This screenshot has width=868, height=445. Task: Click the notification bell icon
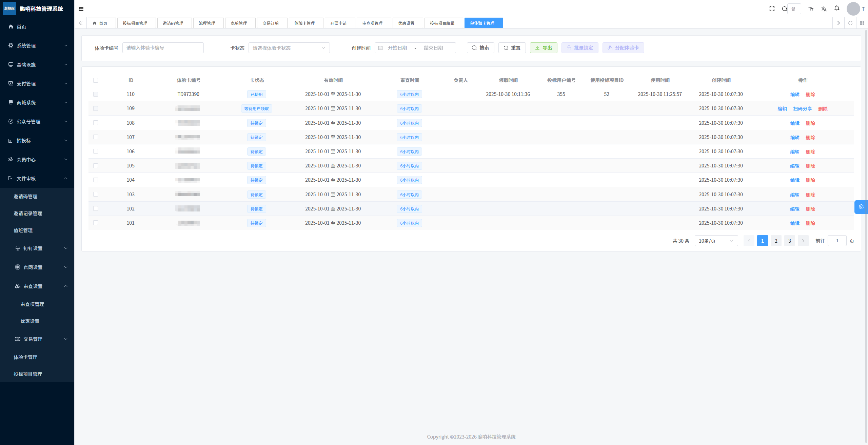[x=837, y=8]
